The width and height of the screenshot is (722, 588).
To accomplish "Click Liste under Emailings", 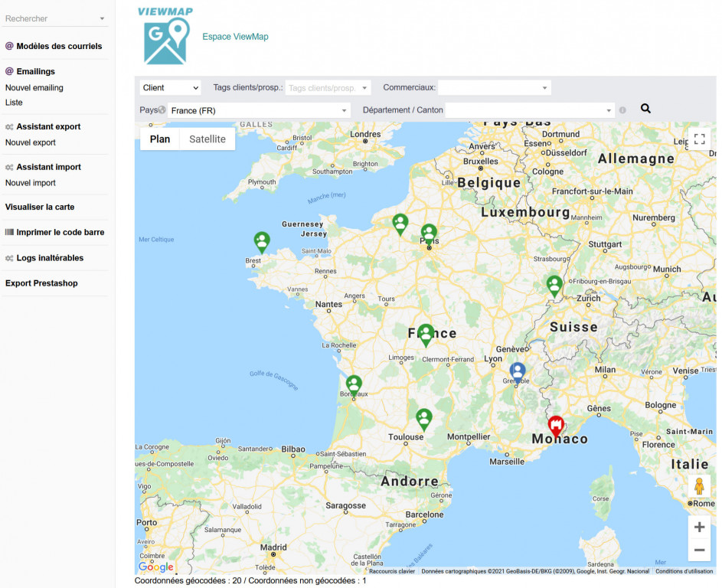I will [14, 103].
